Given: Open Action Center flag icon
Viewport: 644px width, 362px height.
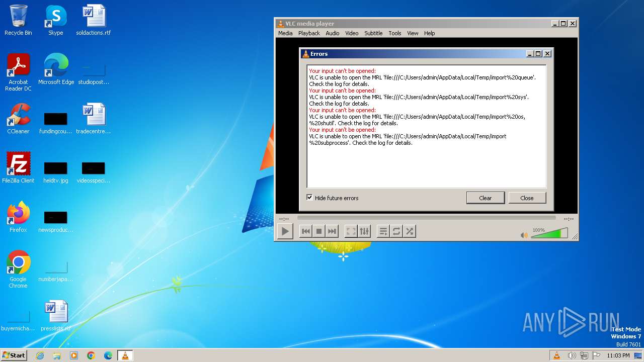Looking at the screenshot, I should (x=596, y=355).
